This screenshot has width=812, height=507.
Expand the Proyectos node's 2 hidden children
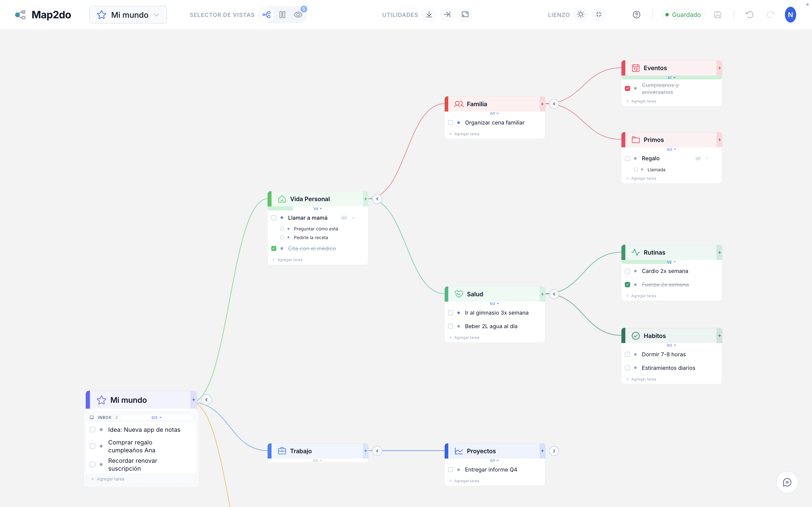click(554, 451)
